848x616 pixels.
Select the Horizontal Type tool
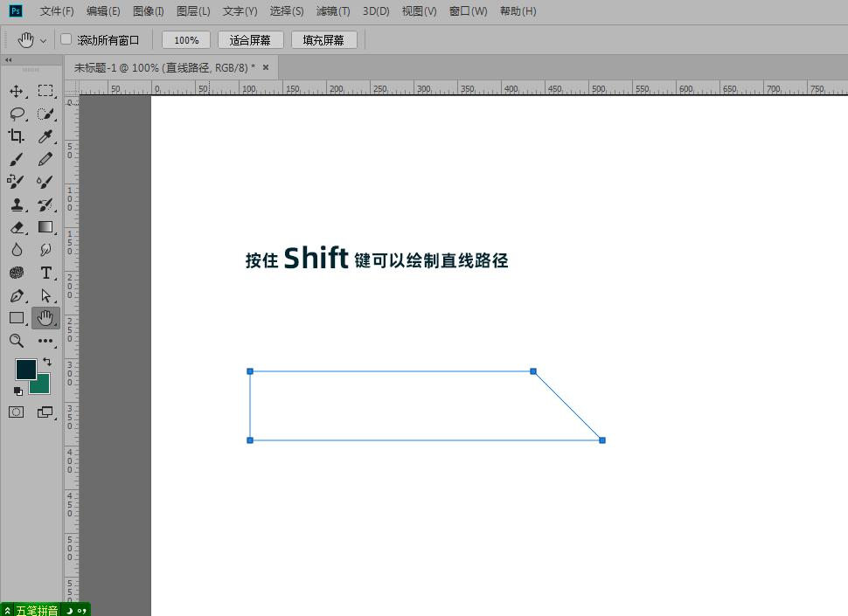45,273
